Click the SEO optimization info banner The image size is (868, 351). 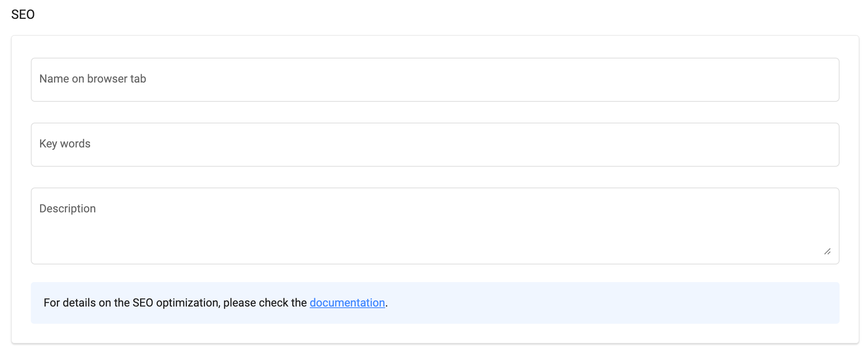coord(601,303)
